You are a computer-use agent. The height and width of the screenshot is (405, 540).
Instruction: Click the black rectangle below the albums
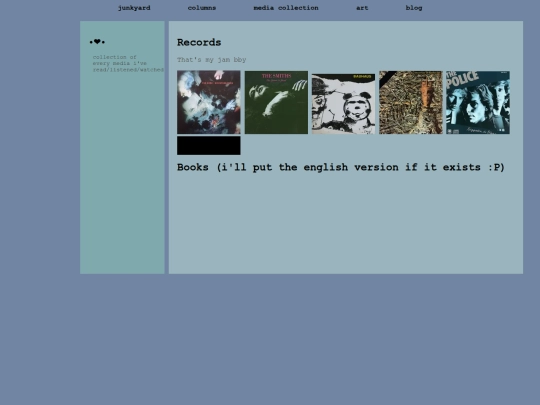[209, 145]
